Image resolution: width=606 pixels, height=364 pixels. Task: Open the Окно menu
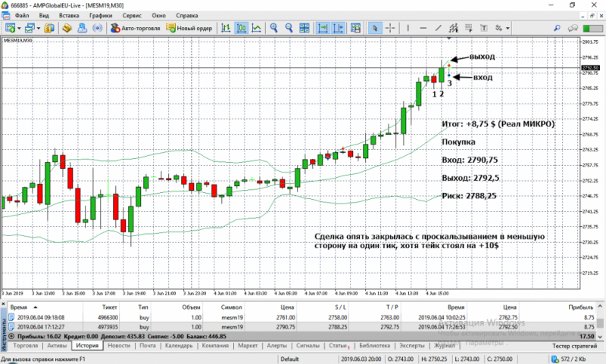(x=159, y=15)
